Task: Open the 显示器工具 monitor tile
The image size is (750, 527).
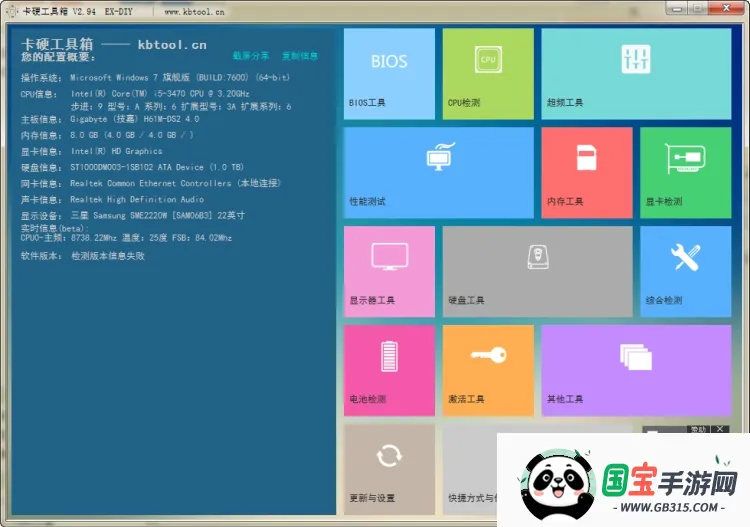Action: (389, 272)
